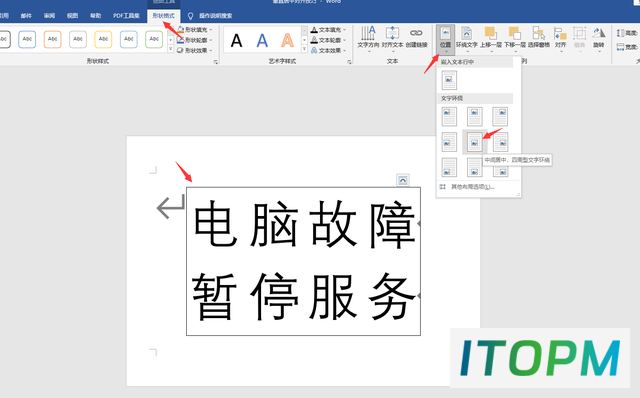Apply the blue A WordArt style
Image resolution: width=640 pixels, height=398 pixels.
pyautogui.click(x=262, y=40)
